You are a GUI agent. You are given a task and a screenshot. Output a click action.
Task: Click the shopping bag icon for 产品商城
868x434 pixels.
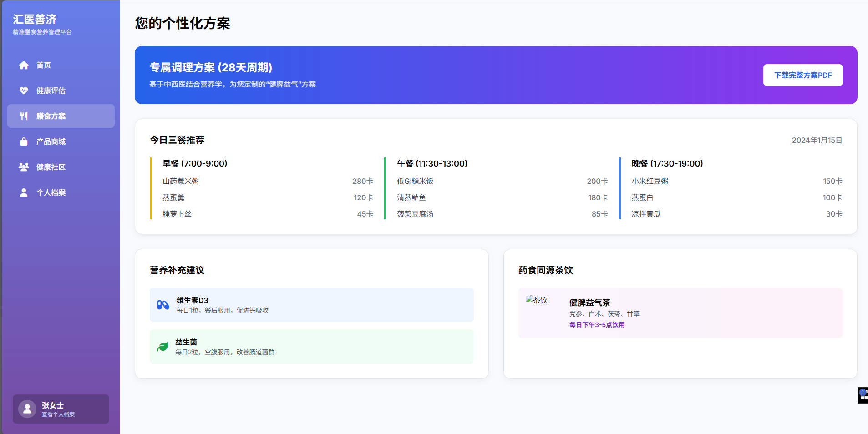pos(24,141)
